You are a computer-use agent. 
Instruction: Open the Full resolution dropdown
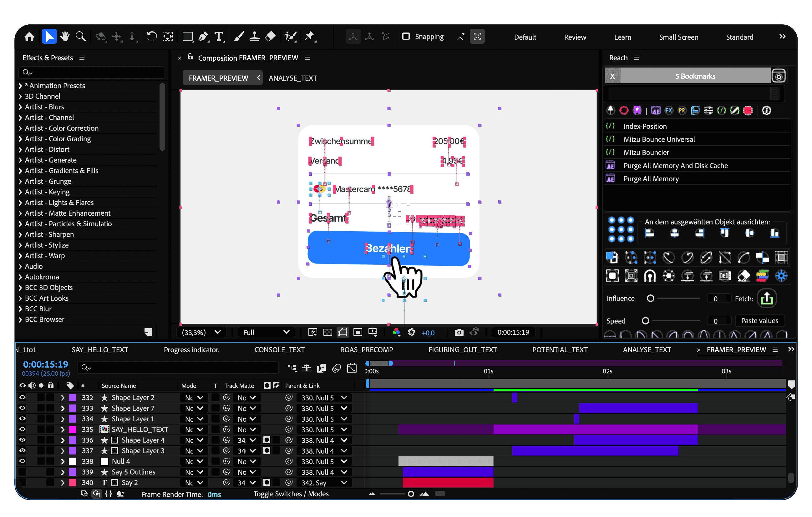pos(266,332)
